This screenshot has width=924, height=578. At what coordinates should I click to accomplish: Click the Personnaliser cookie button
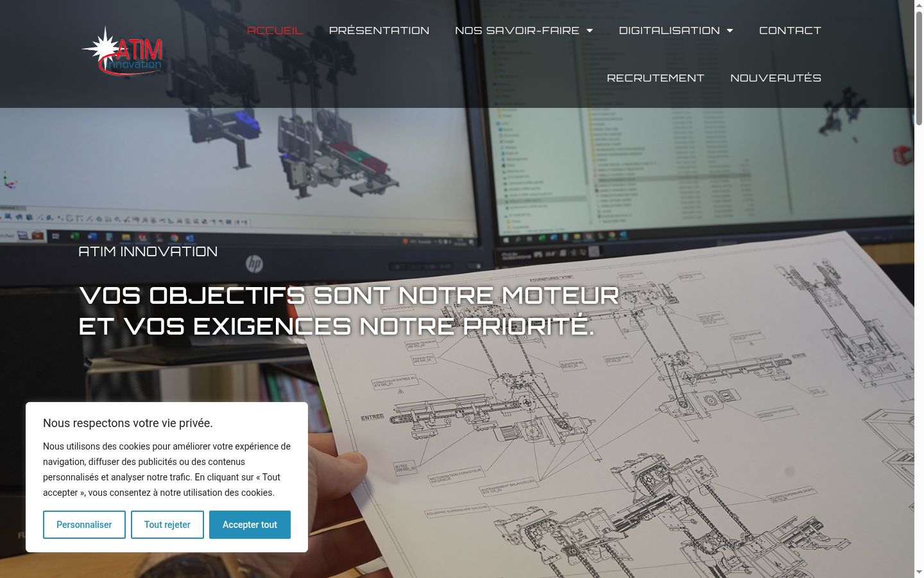(84, 525)
